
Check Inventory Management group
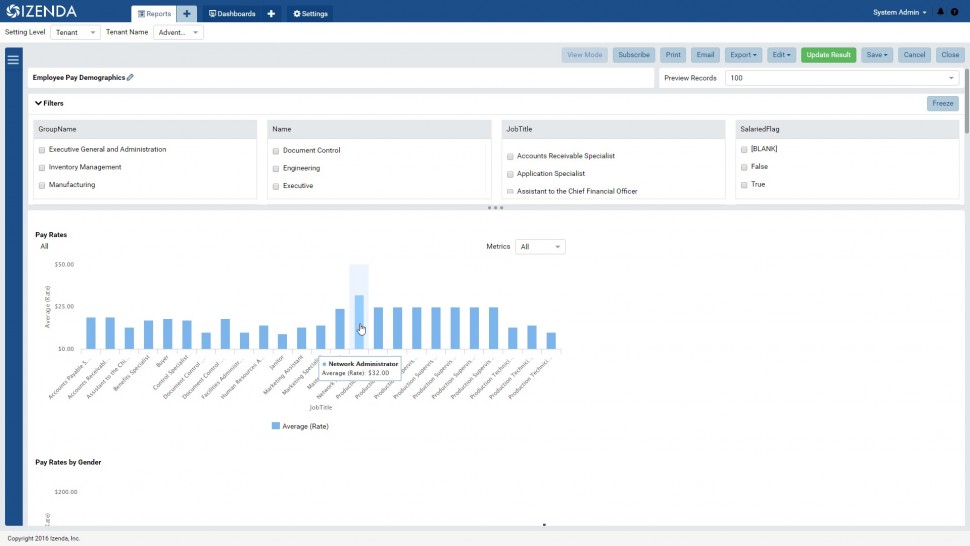tap(42, 168)
